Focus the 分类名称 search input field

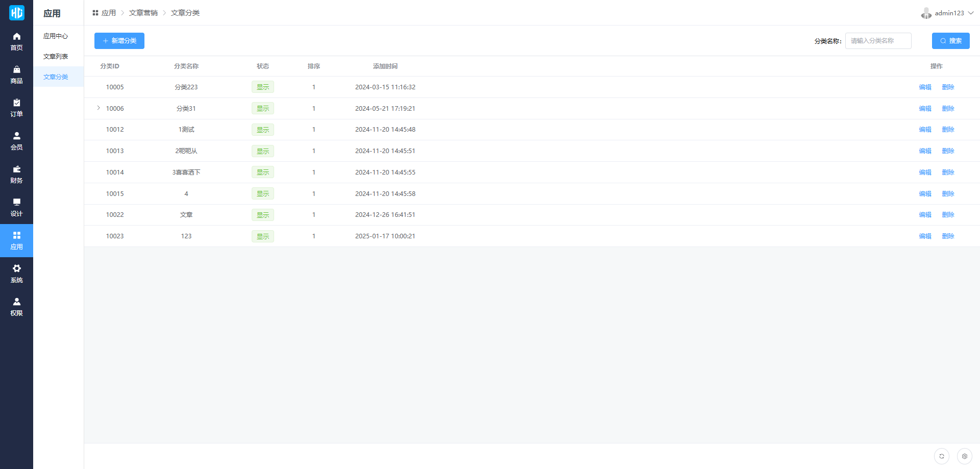coord(878,41)
